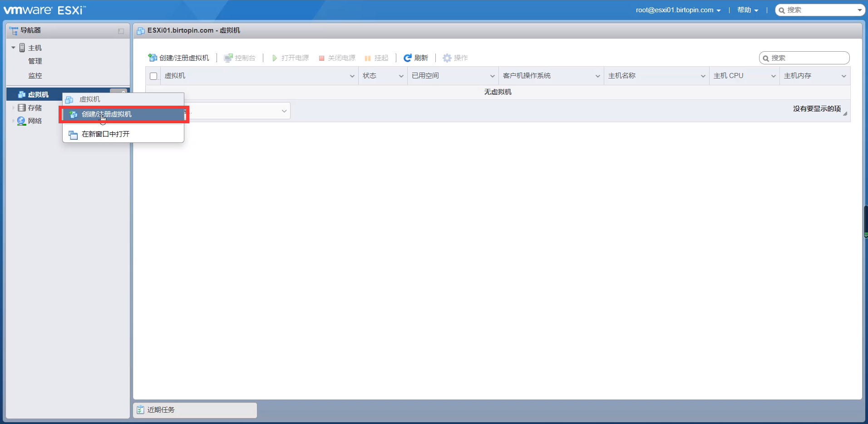The width and height of the screenshot is (868, 424).
Task: Open the 虚拟机 column header dropdown arrow
Action: 352,76
